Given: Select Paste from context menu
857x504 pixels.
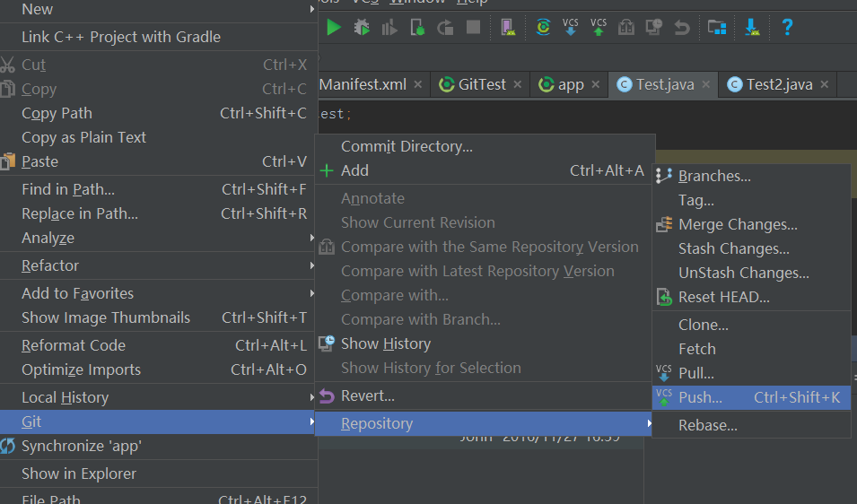Looking at the screenshot, I should (159, 161).
